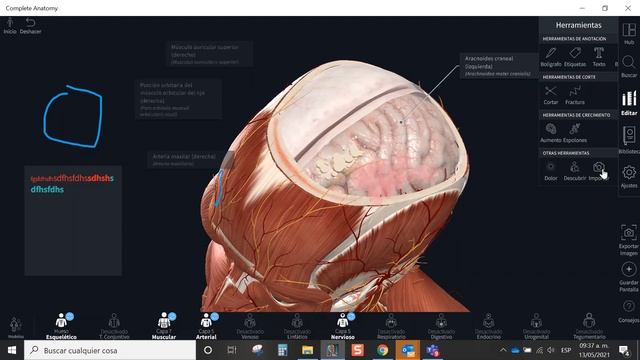The image size is (640, 360).
Task: Open the ESP language indicator
Action: [x=566, y=350]
